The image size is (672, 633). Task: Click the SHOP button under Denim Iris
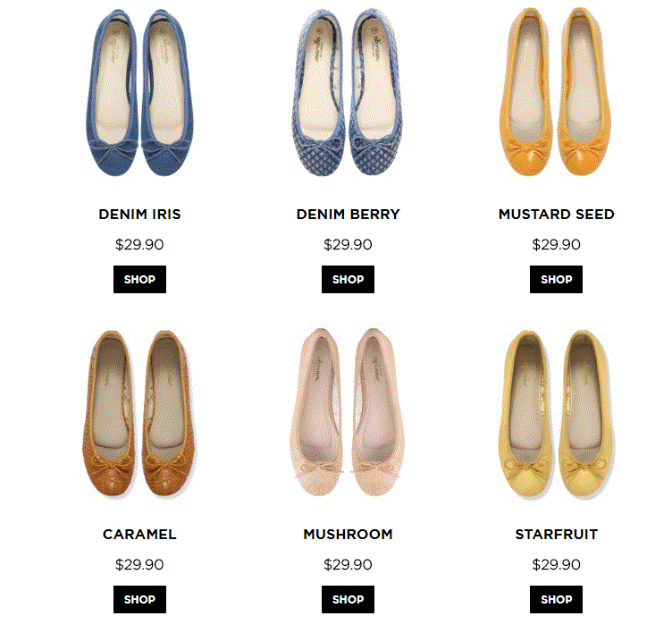[x=139, y=279]
